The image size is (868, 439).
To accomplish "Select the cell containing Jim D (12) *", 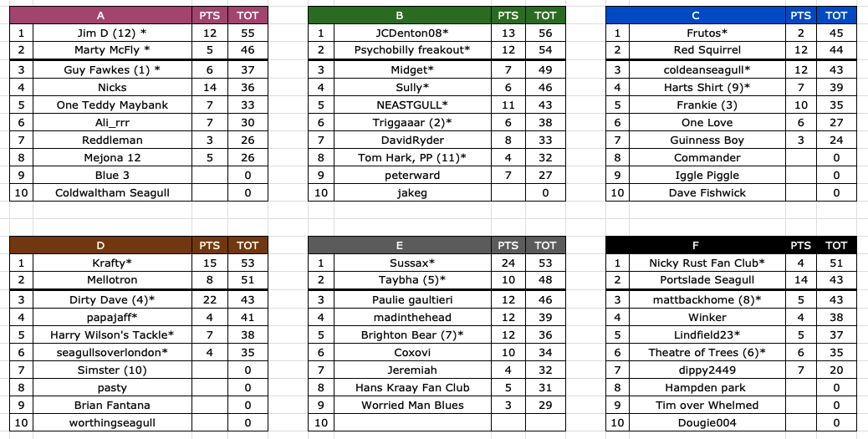I will point(112,33).
